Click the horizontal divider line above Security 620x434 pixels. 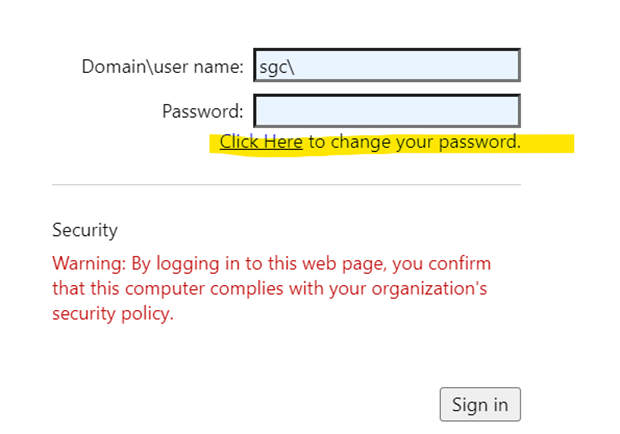(x=286, y=185)
